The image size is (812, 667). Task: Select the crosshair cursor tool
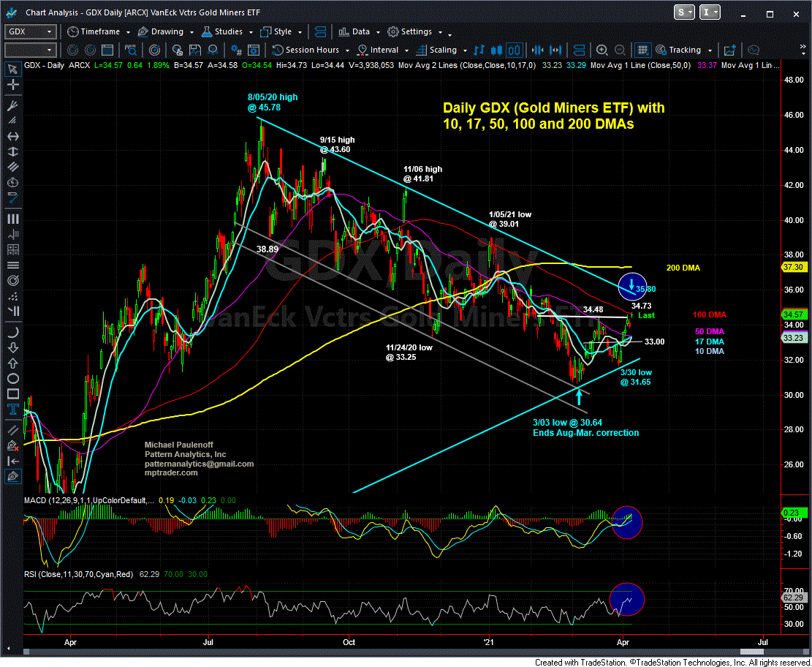click(x=13, y=86)
